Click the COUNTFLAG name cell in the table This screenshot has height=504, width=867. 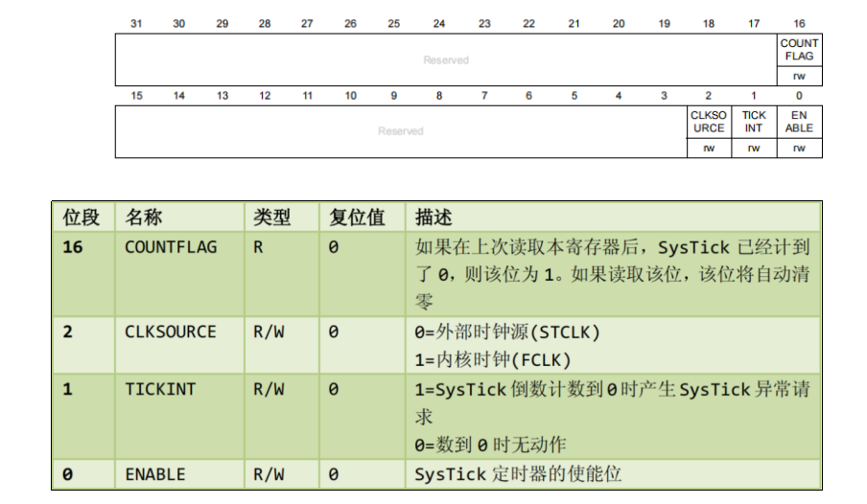171,247
